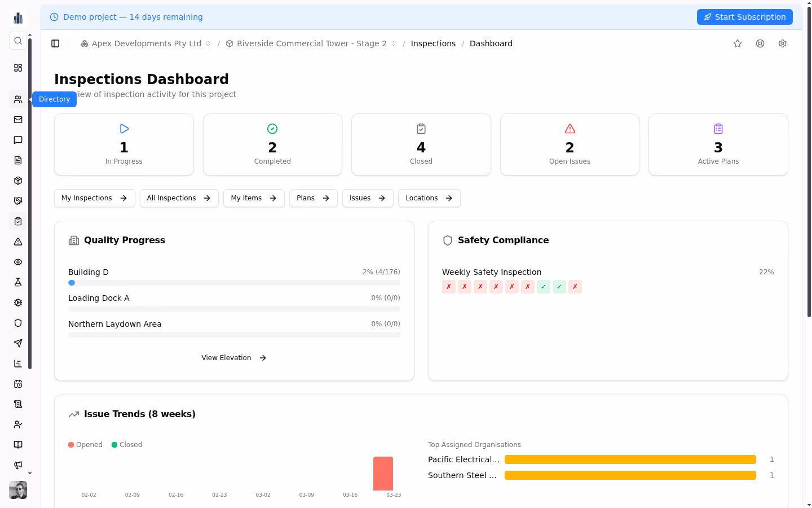812x508 pixels.
Task: Open the Chat messages icon
Action: click(x=17, y=140)
